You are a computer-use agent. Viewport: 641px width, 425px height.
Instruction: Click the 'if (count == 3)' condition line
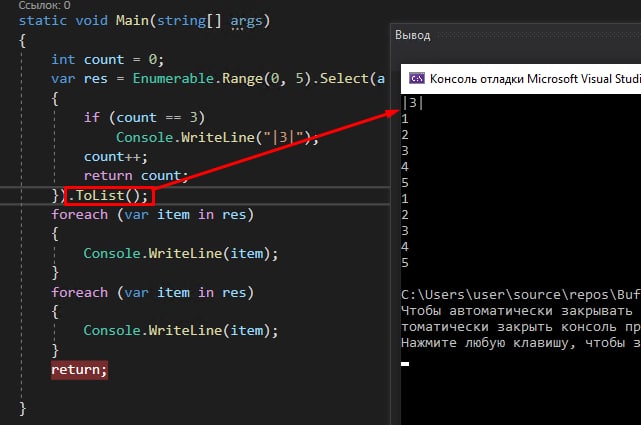pos(144,118)
